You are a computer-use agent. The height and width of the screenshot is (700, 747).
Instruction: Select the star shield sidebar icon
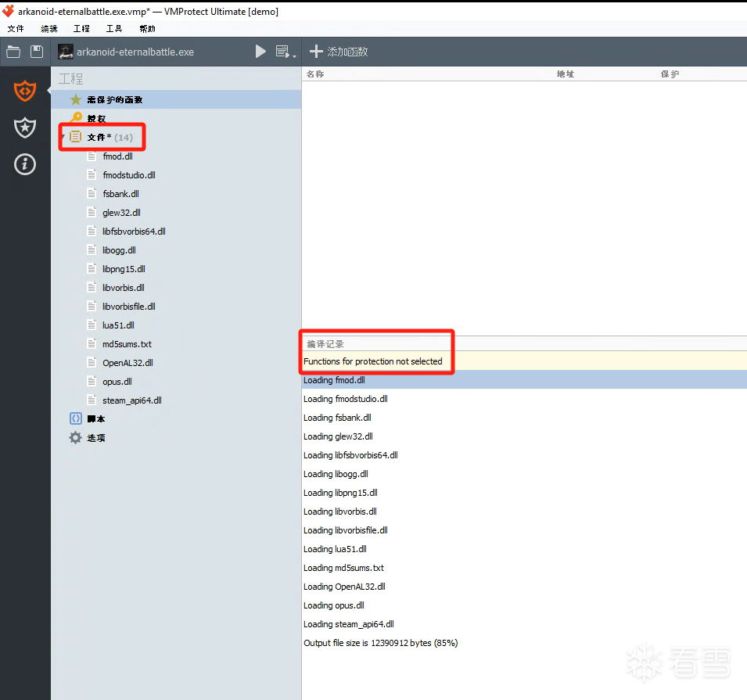coord(25,127)
